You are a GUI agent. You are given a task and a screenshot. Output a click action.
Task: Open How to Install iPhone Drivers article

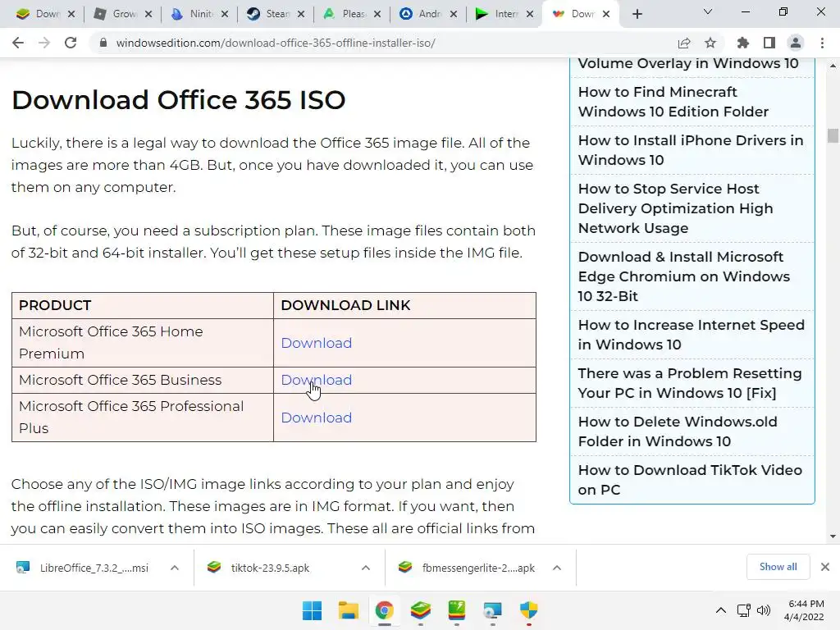point(691,150)
